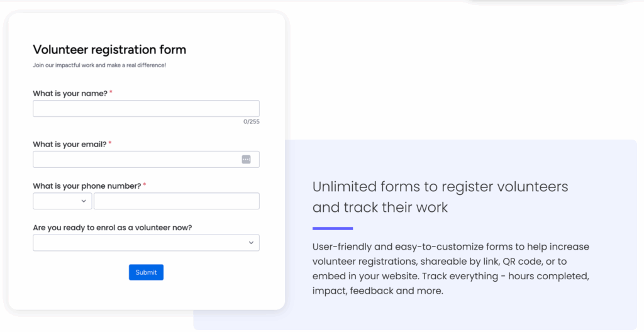Focus the name input field

(146, 109)
